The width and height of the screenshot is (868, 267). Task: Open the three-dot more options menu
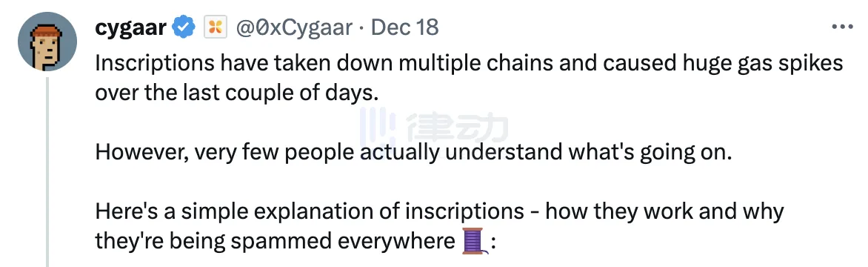[843, 26]
